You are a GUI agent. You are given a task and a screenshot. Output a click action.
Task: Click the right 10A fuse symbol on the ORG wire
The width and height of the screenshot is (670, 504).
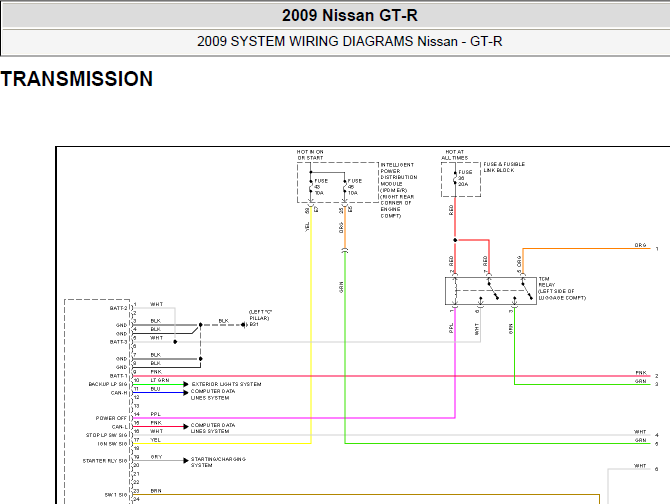pos(345,188)
